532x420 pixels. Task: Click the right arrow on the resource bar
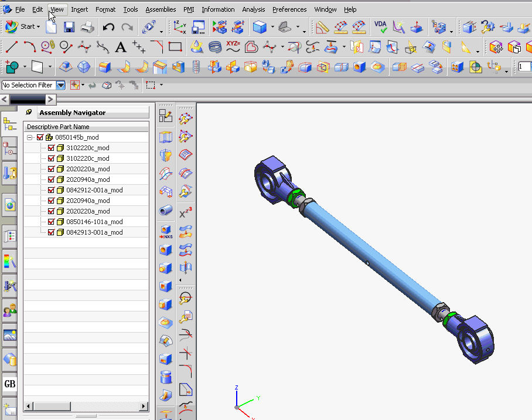(50, 100)
